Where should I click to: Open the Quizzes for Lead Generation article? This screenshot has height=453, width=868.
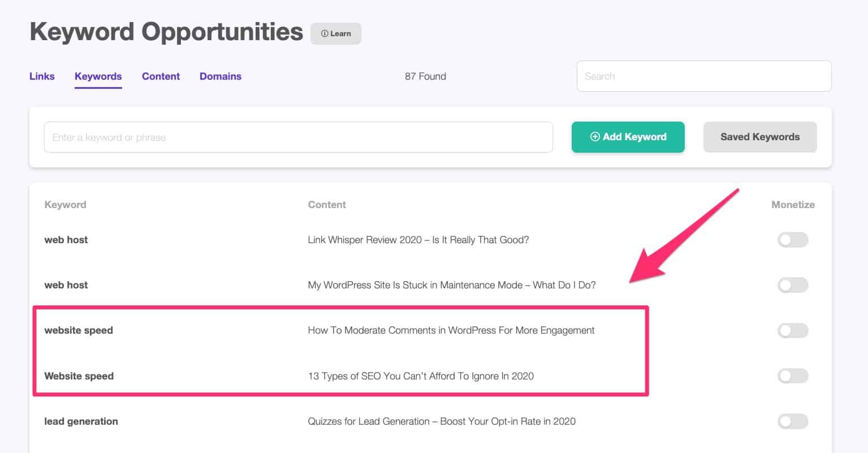[x=441, y=421]
